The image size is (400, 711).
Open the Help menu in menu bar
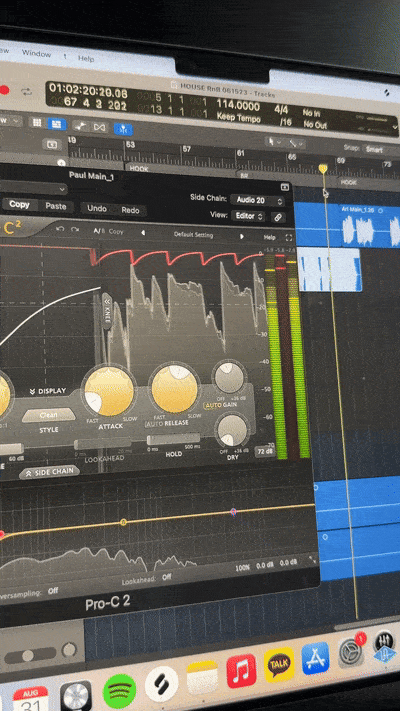(x=86, y=58)
